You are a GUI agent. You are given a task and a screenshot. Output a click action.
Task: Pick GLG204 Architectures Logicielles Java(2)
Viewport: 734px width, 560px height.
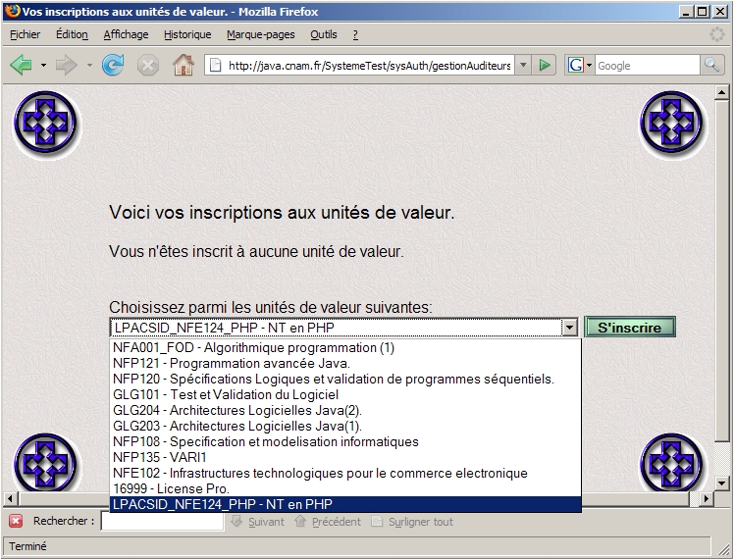coord(345,410)
